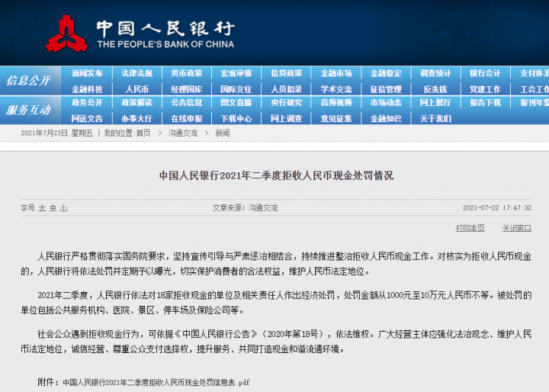Click 调查统计 in the top navigation
This screenshot has height=392, width=549.
(x=435, y=73)
